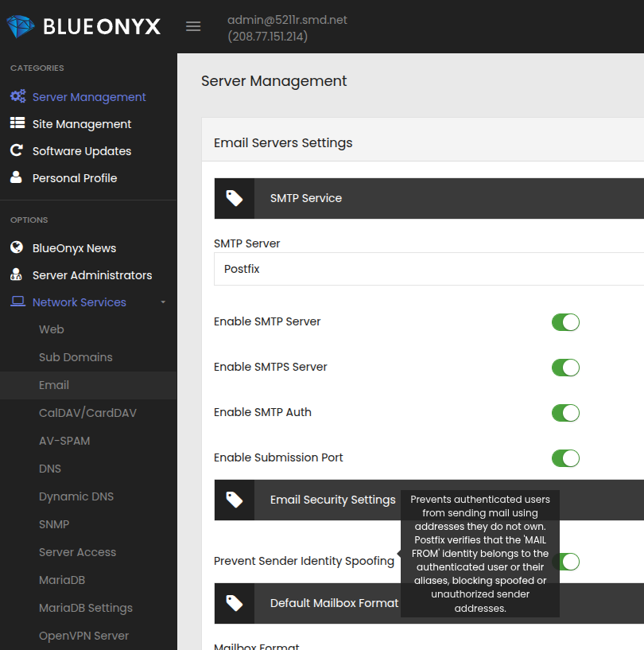
Task: Open the Web network service page
Action: click(52, 329)
